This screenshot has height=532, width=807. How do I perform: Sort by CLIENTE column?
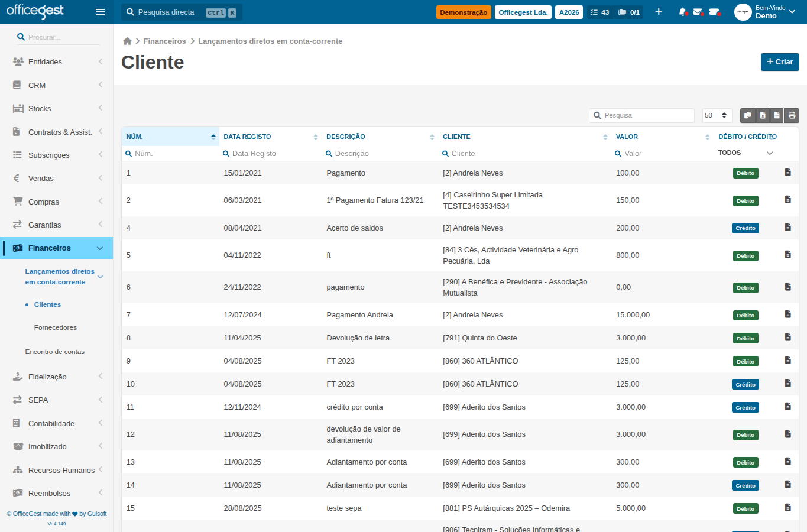coord(525,137)
